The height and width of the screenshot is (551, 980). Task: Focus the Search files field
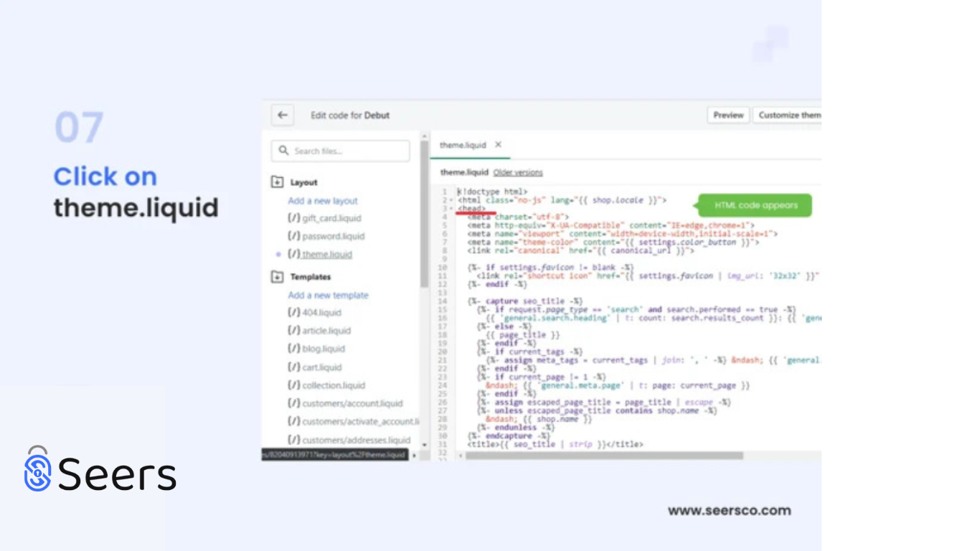pos(341,151)
